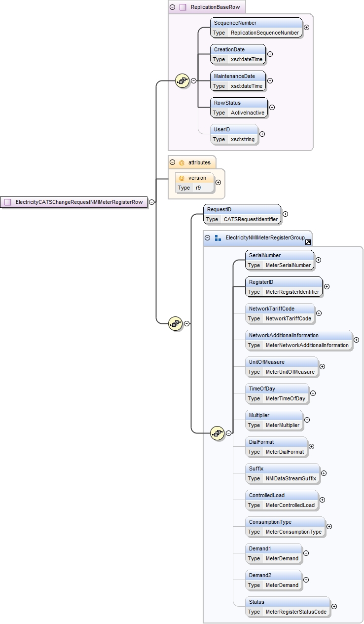The width and height of the screenshot is (364, 624).
Task: Click the ElectricityCATSChangeRequestNMIMeterRegisterRow type icon
Action: tap(8, 202)
